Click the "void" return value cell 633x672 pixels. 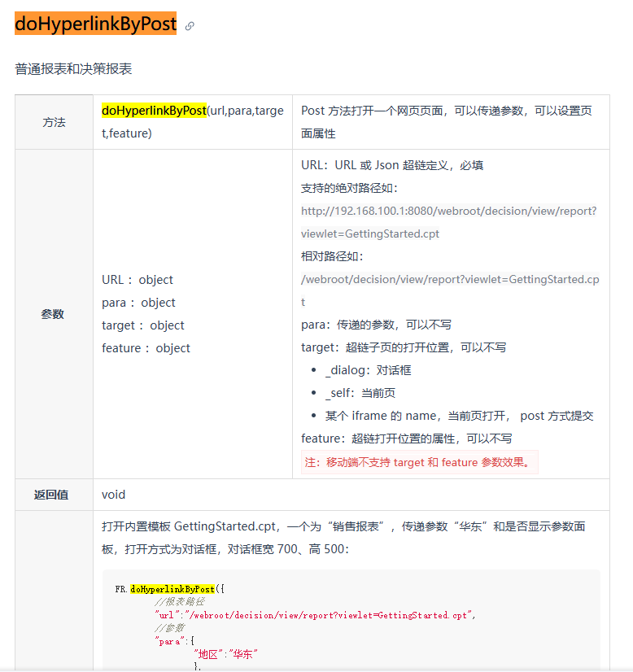pyautogui.click(x=114, y=495)
